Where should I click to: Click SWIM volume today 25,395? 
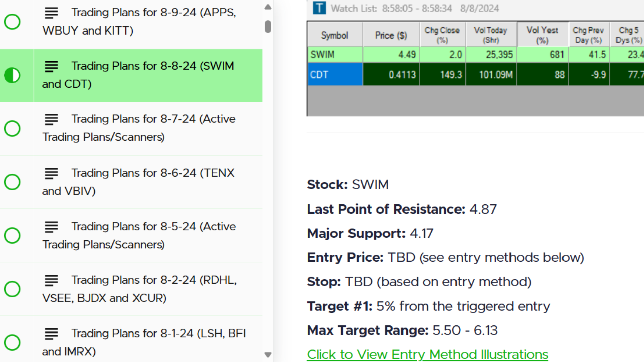pos(491,55)
